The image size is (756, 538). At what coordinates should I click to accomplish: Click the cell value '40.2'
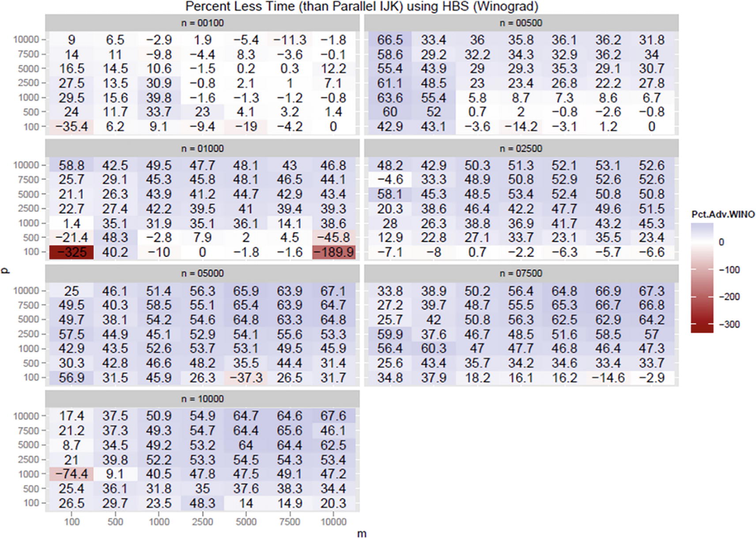click(115, 252)
